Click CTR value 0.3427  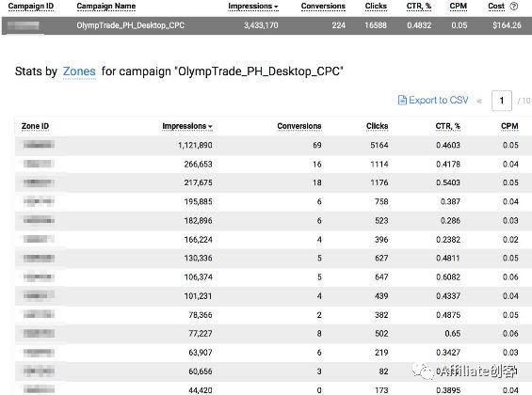tap(448, 353)
